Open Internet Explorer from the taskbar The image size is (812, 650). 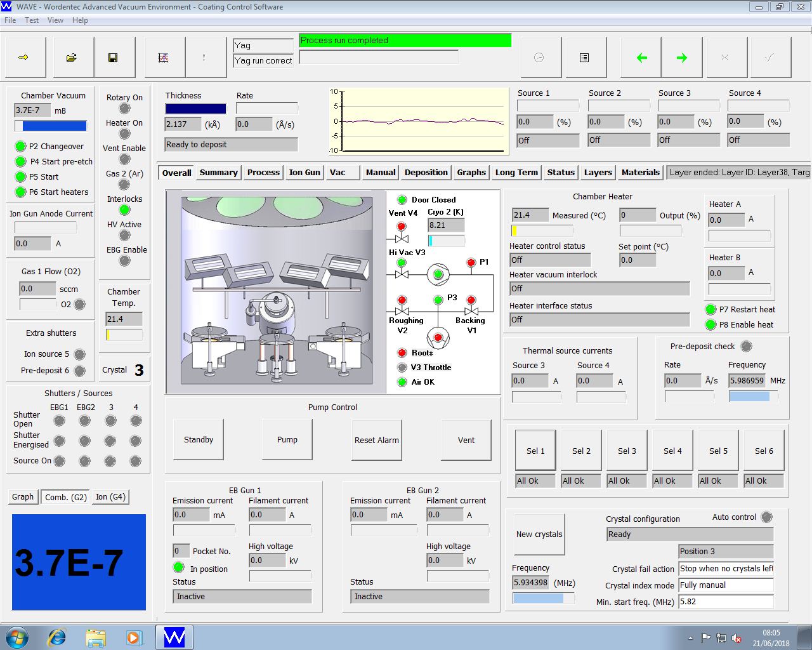click(57, 637)
